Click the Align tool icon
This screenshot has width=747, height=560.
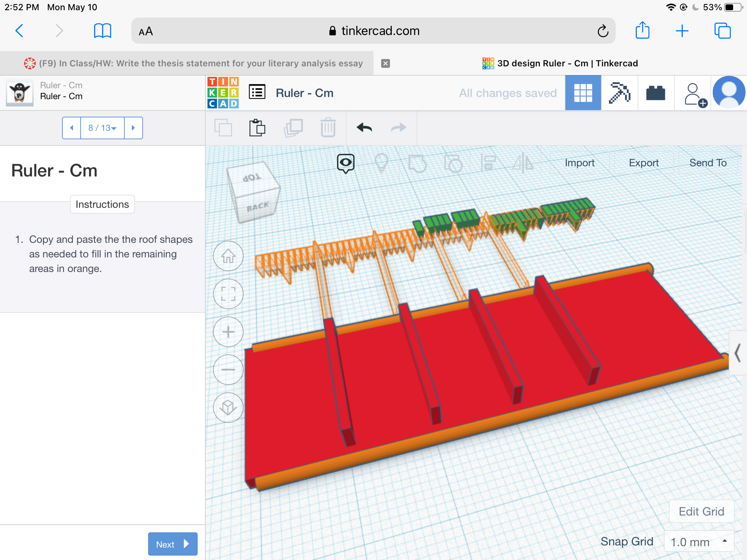(x=488, y=163)
